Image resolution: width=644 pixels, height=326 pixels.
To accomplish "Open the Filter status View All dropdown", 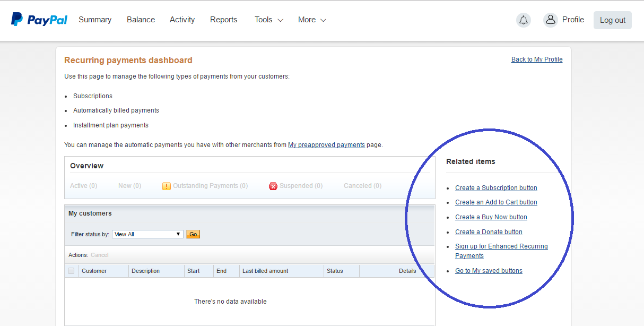I will click(x=147, y=234).
